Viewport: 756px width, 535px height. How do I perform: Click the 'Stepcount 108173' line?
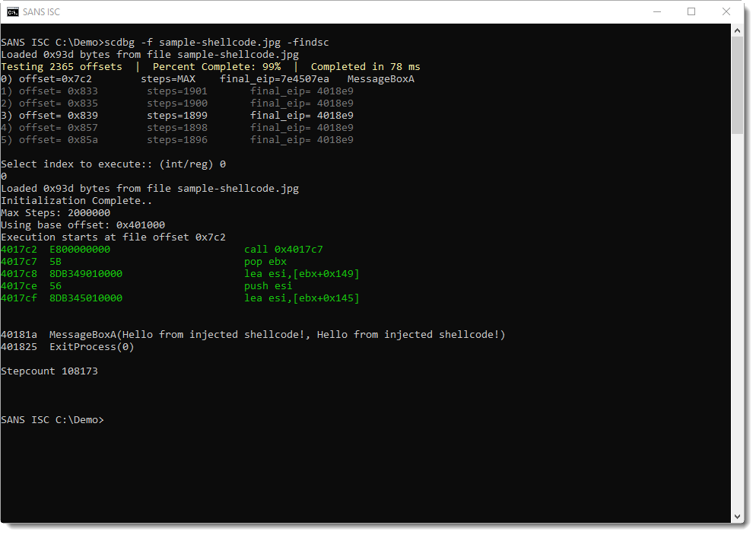click(x=49, y=371)
